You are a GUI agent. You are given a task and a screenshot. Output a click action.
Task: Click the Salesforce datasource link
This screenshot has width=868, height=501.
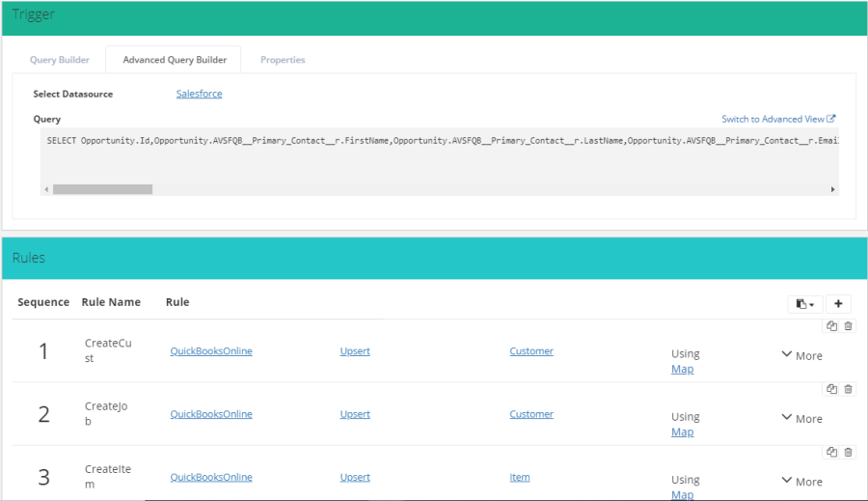pyautogui.click(x=199, y=94)
